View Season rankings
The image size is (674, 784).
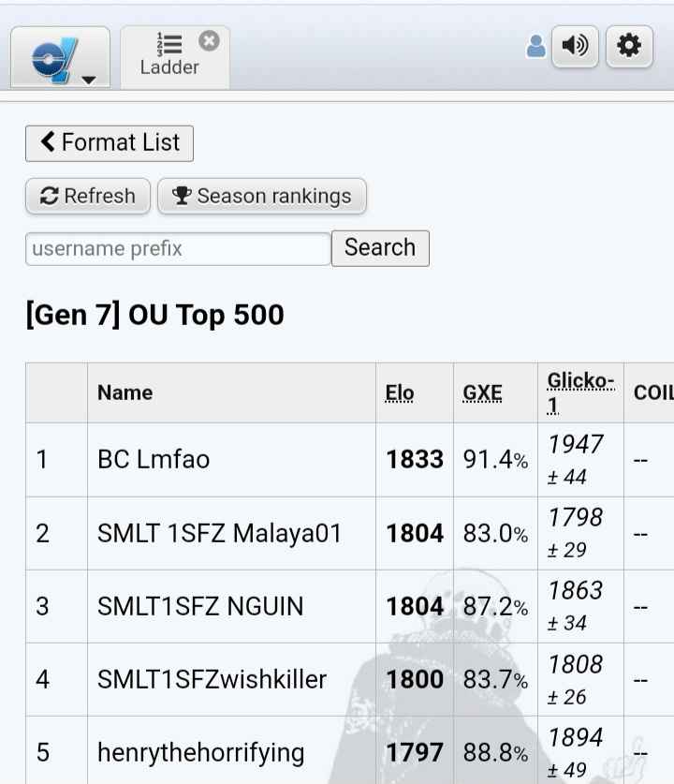(x=262, y=196)
